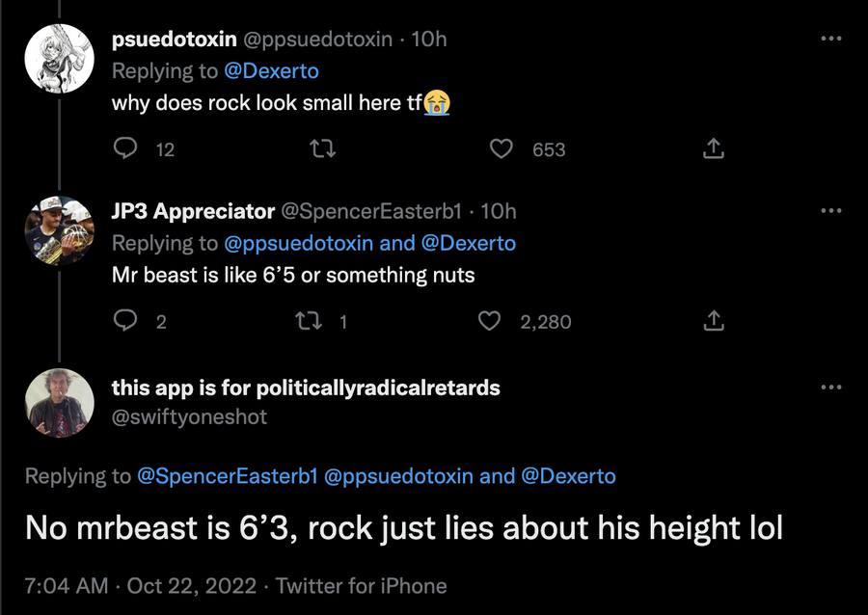This screenshot has height=615, width=868.
Task: Like psuedotoxin's tweet with 653 likes
Action: pyautogui.click(x=502, y=149)
